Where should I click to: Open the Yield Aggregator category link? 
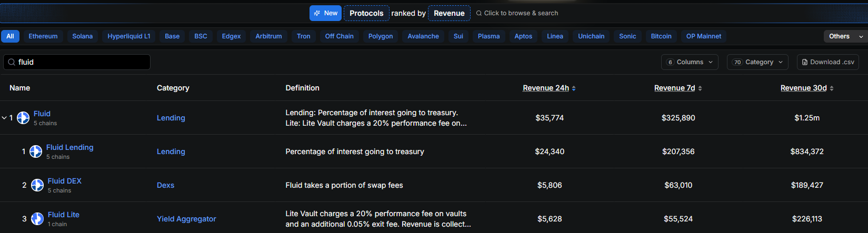[x=186, y=219]
